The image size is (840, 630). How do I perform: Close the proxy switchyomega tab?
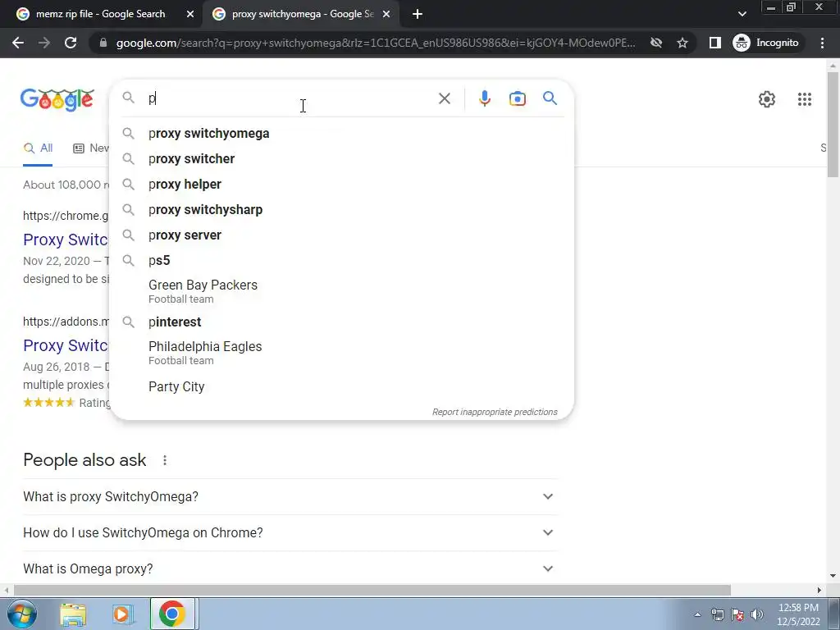386,15
